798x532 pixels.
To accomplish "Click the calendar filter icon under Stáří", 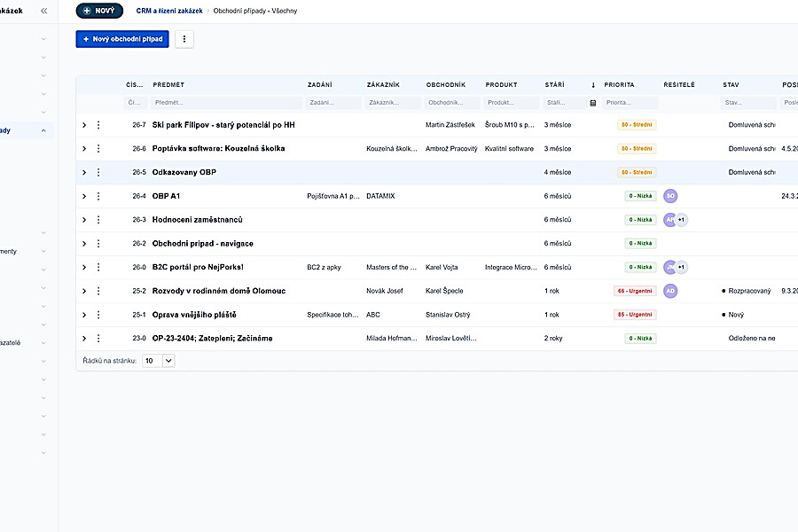I will point(593,103).
